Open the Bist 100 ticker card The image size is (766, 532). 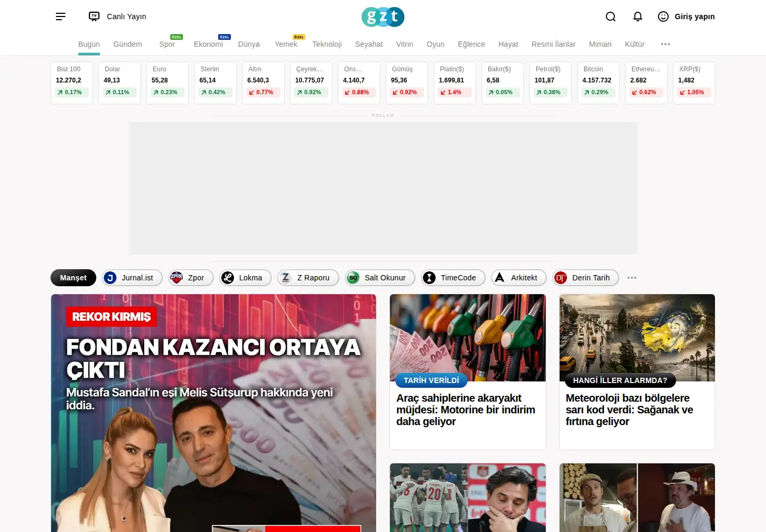point(72,83)
